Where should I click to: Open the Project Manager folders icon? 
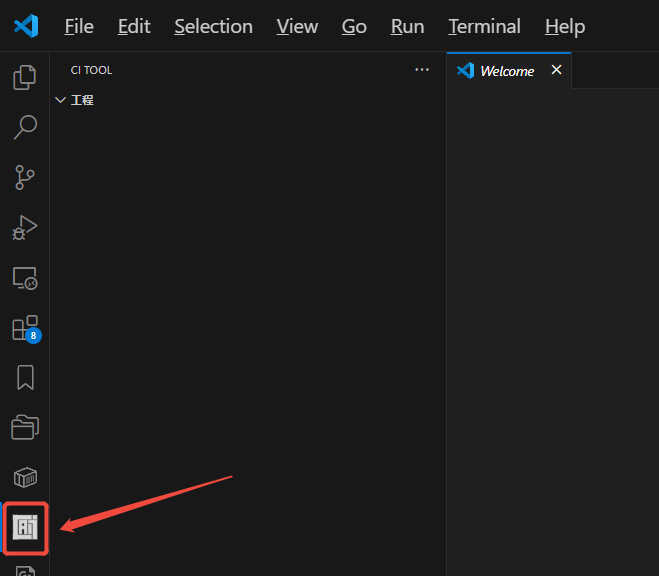pos(25,428)
